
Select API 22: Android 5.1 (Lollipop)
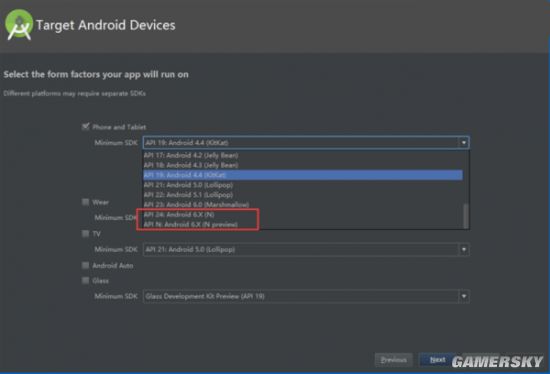[x=303, y=195]
